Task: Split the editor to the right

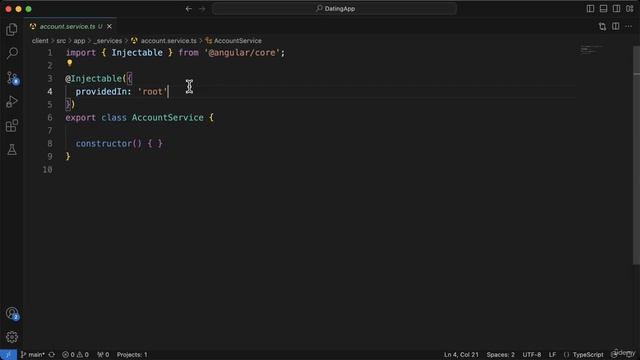Action: pos(616,27)
